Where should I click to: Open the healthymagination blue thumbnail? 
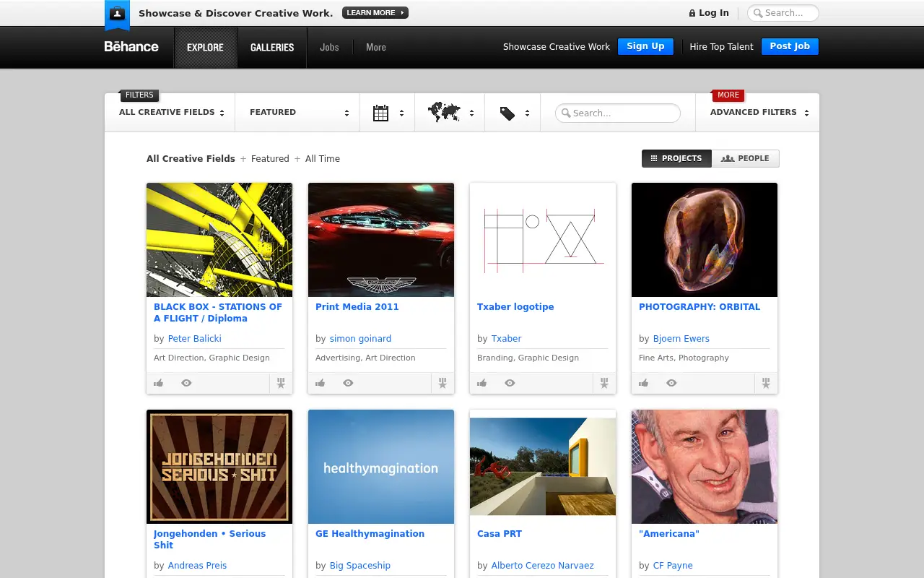(x=381, y=467)
